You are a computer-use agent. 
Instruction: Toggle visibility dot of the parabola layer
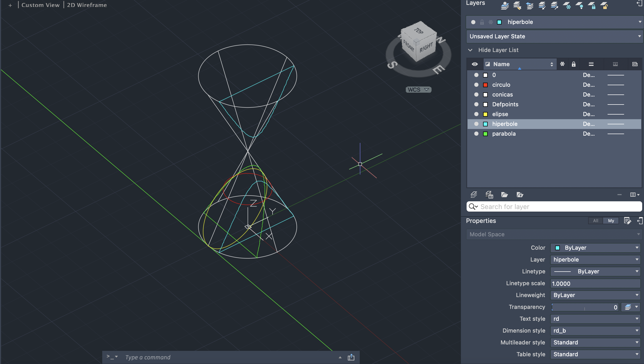(x=476, y=134)
